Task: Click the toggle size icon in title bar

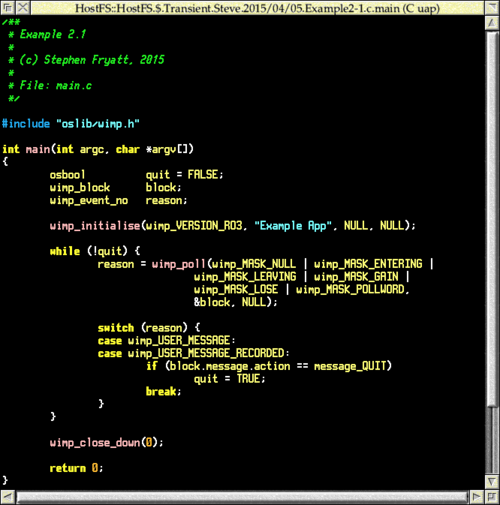Action: click(492, 8)
